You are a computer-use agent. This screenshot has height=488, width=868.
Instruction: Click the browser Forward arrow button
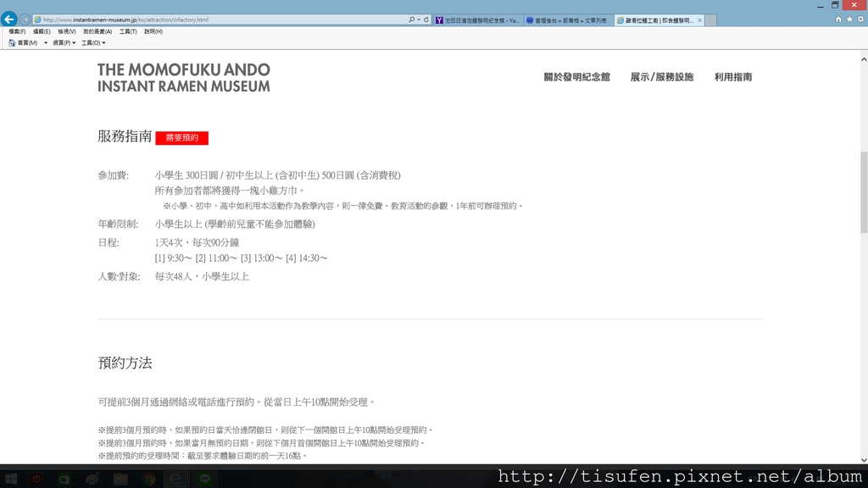[x=25, y=19]
